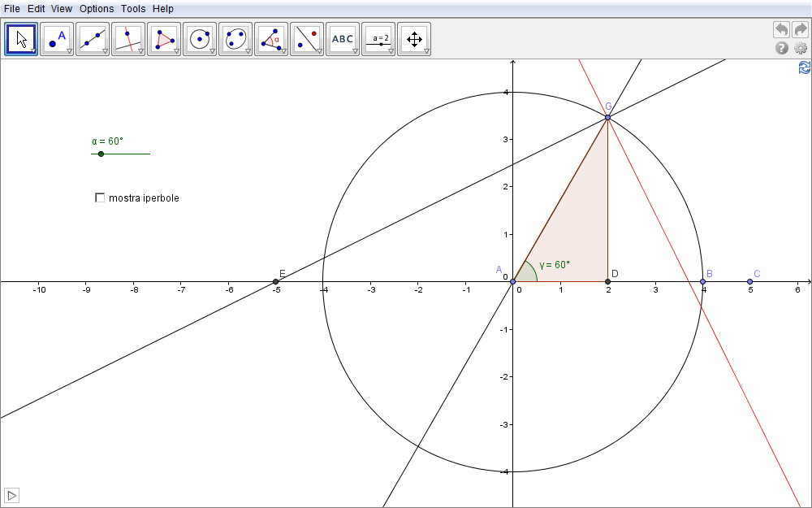Select the Angle measurement tool
The width and height of the screenshot is (812, 508).
tap(271, 38)
